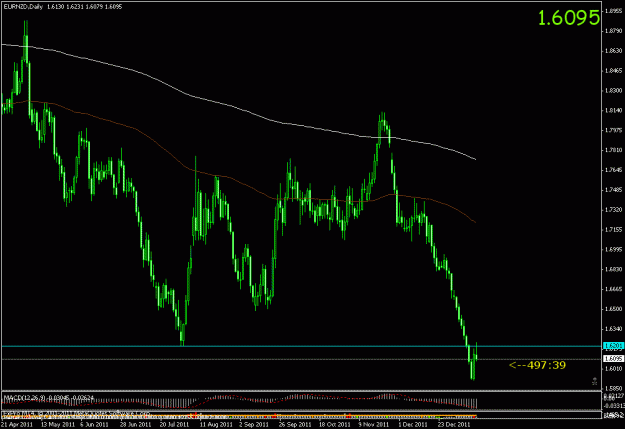Click the 1.7485 price scale label
This screenshot has height=429, width=625.
point(614,190)
